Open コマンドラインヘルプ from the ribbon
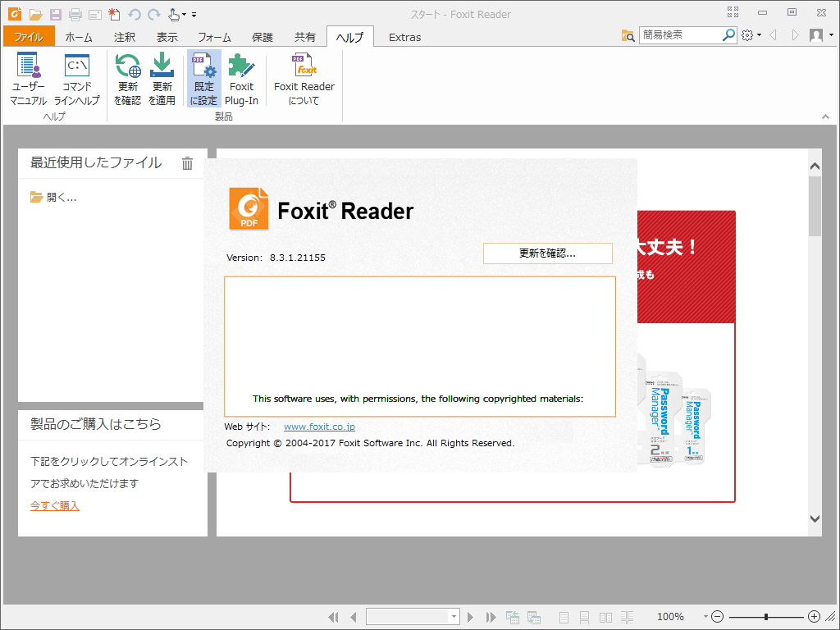Viewport: 840px width, 630px height. click(x=77, y=78)
